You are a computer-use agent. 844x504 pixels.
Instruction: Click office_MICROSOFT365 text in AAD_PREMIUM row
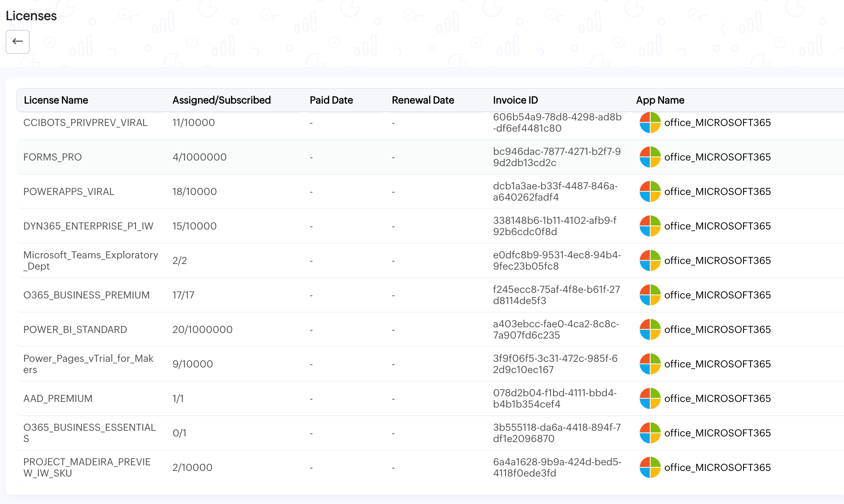(718, 398)
